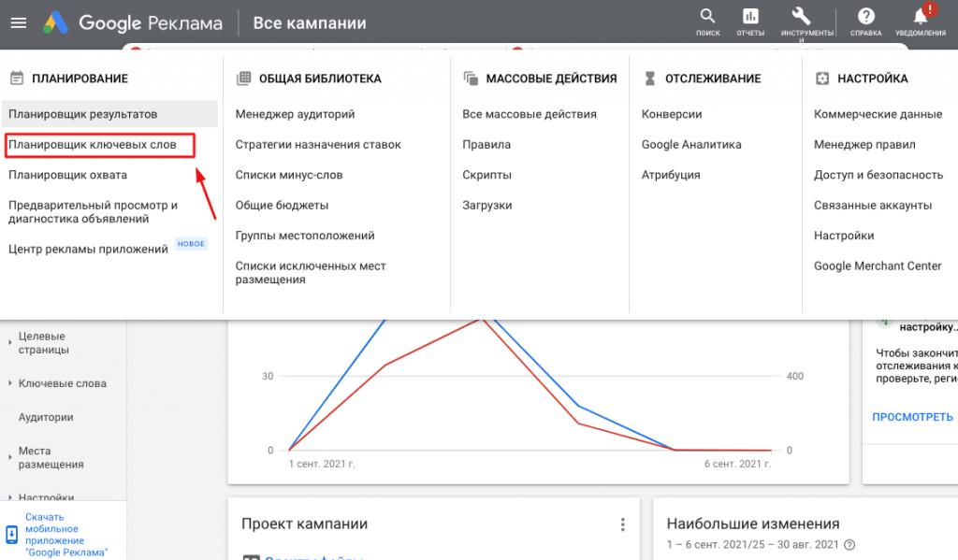The image size is (958, 560).
Task: Open Доступ и безопасность
Action: (878, 175)
